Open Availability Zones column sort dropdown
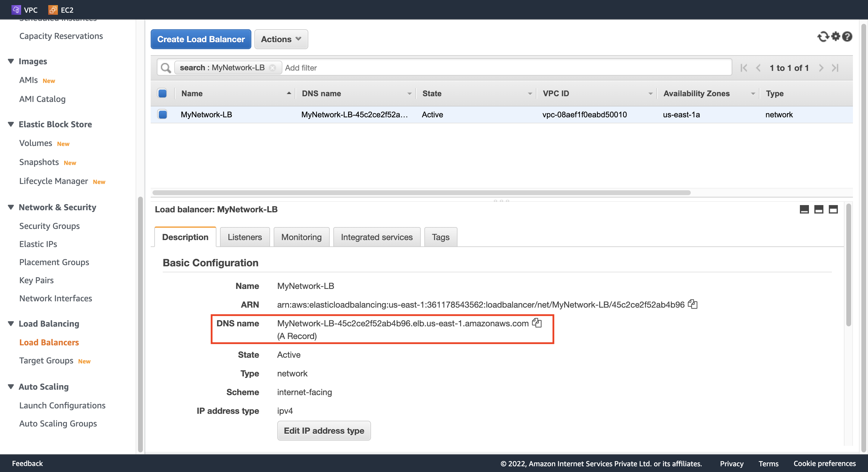 click(x=753, y=94)
